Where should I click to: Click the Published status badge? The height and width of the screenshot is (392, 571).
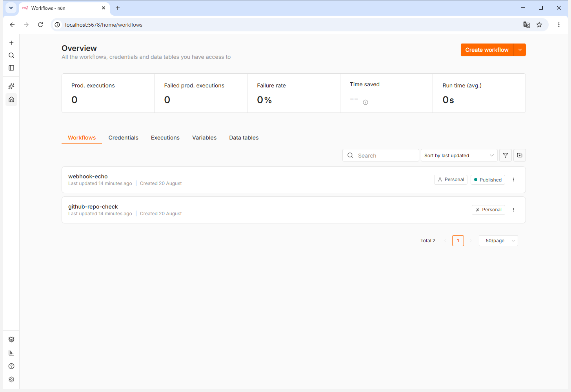[487, 180]
